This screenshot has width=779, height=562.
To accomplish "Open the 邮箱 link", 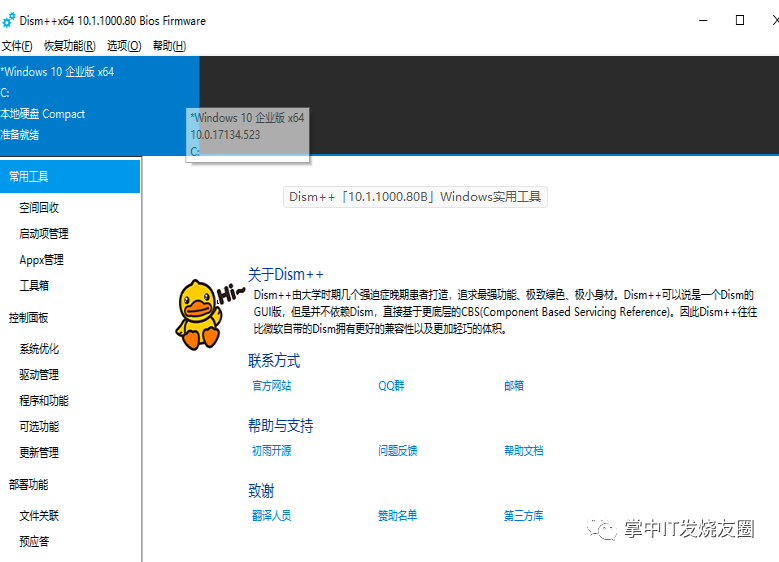I will tap(514, 386).
